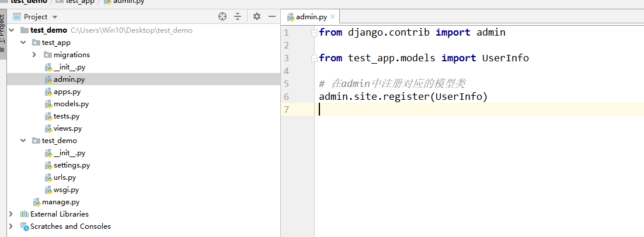Screen dimensions: 644x237
Task: Expand Scratches and Consoles
Action: point(11,226)
